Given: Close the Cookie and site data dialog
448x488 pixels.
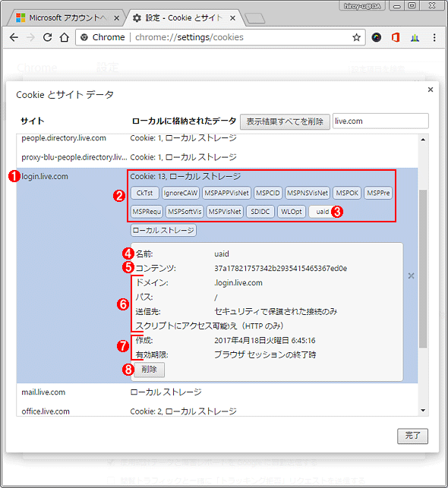Looking at the screenshot, I should click(x=431, y=90).
